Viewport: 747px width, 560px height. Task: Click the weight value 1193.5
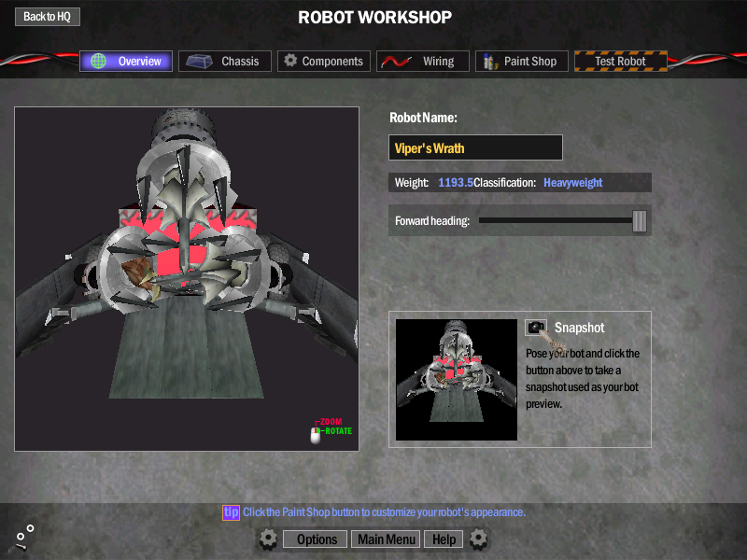tap(456, 183)
